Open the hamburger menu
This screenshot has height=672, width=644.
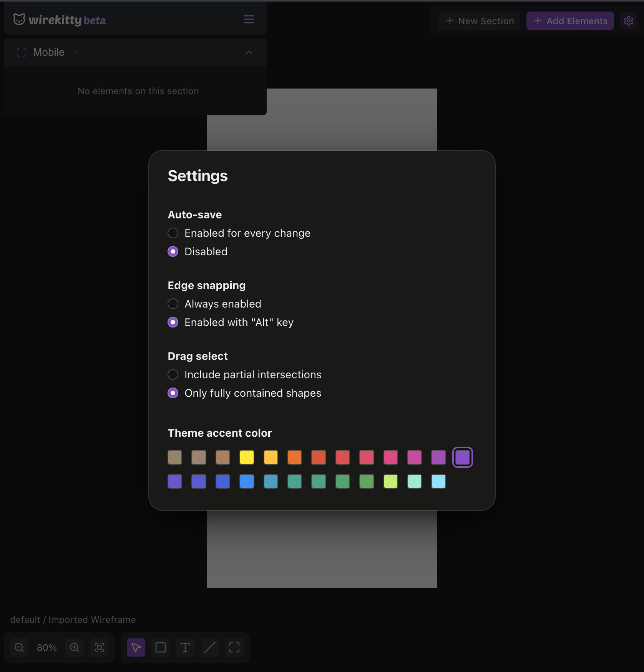[249, 19]
